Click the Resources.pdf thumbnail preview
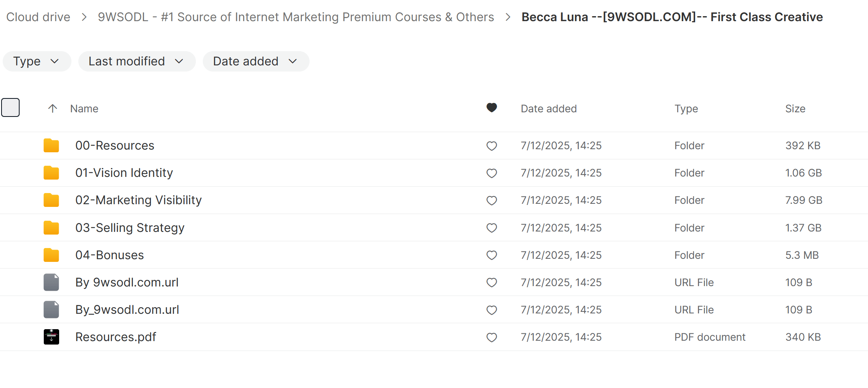Image resolution: width=868 pixels, height=388 pixels. coord(51,337)
